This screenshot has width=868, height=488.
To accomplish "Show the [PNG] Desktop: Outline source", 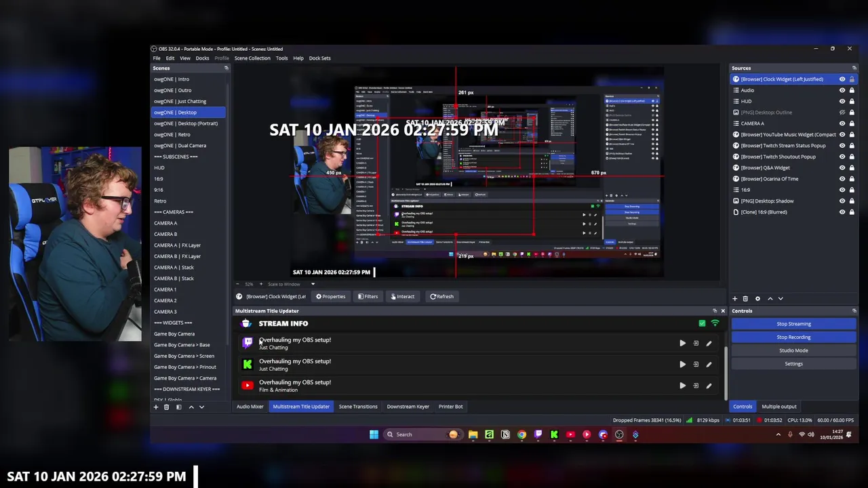I will click(842, 113).
